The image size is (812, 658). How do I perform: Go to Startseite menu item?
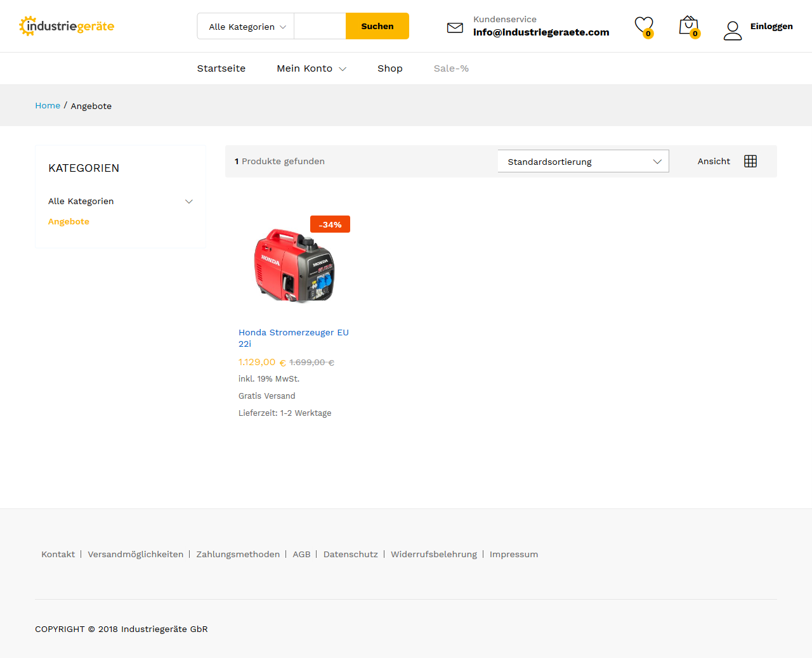tap(221, 68)
